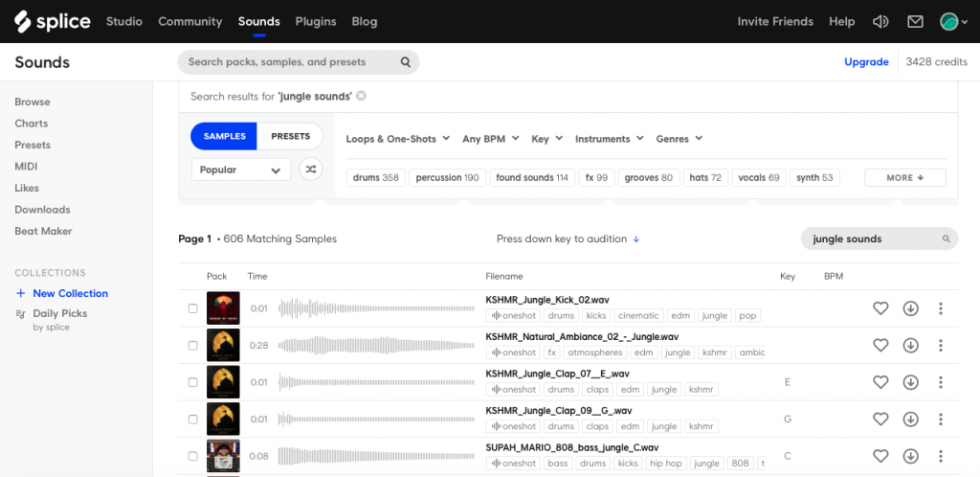Check the box for KSHMR_Jungle_Clap_07 row

point(193,382)
